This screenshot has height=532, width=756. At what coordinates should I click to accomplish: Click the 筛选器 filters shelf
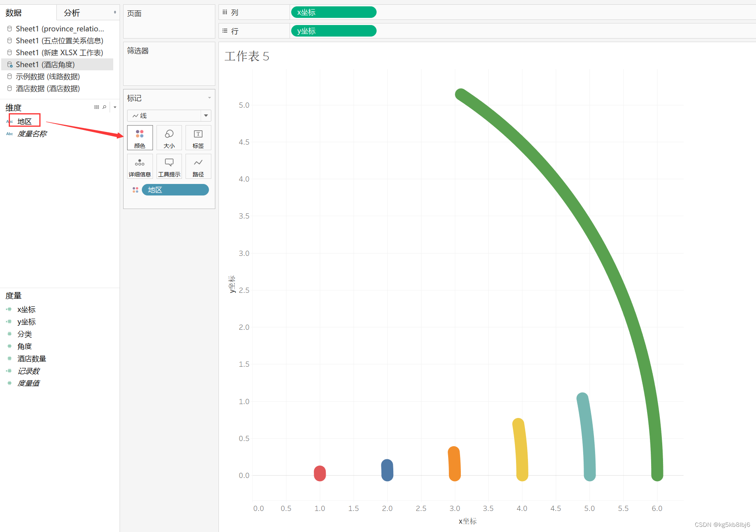pos(169,64)
